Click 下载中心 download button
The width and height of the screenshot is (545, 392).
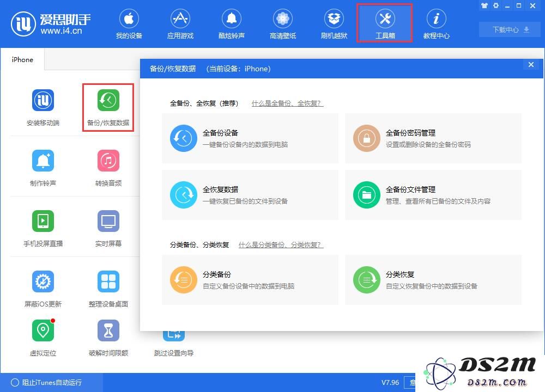click(x=510, y=29)
